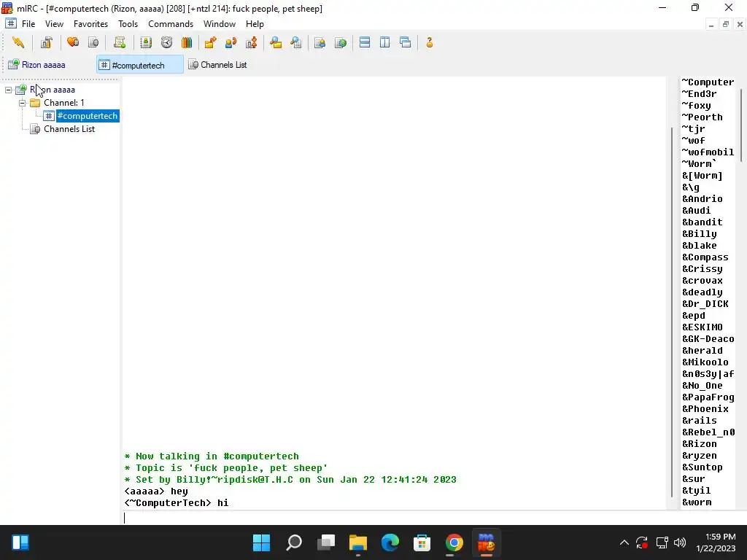This screenshot has width=747, height=560.
Task: Click the channel window icon left of File menu
Action: click(x=10, y=23)
